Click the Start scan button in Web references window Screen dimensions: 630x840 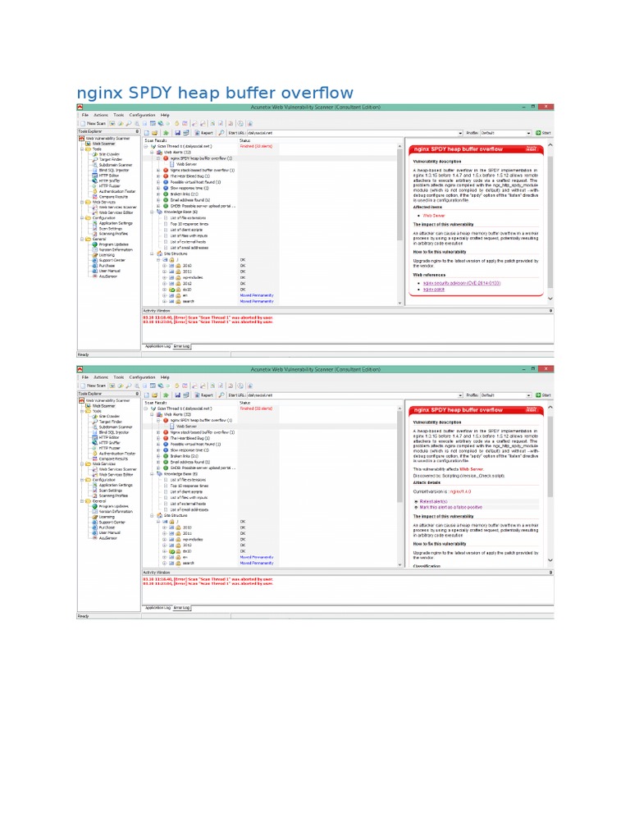pyautogui.click(x=543, y=133)
